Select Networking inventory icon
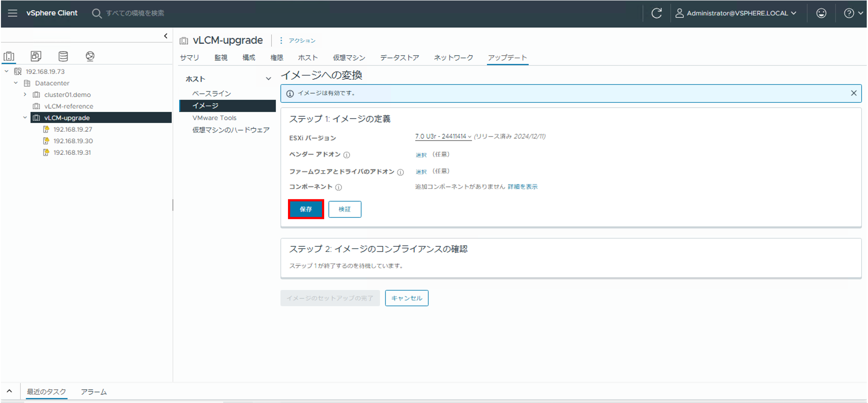The width and height of the screenshot is (868, 403). point(90,56)
